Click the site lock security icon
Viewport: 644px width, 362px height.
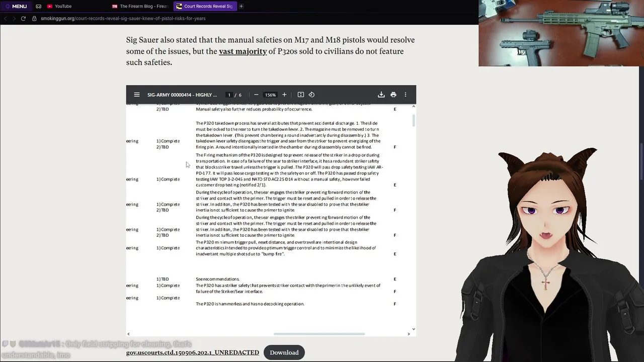[x=34, y=18]
